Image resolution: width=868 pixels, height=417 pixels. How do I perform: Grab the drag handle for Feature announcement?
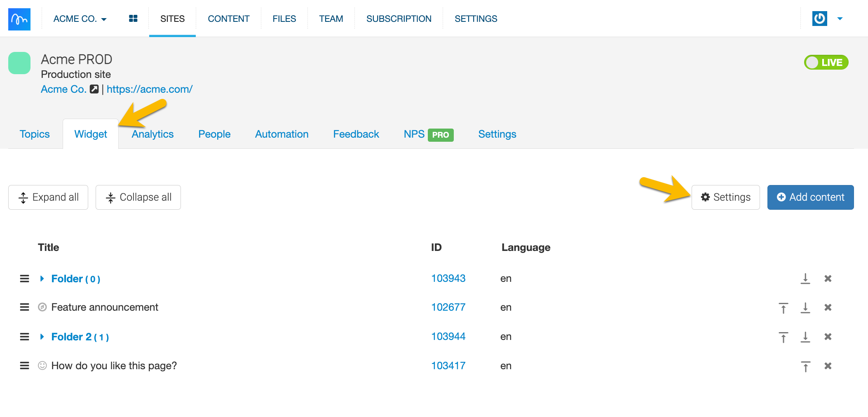coord(25,307)
